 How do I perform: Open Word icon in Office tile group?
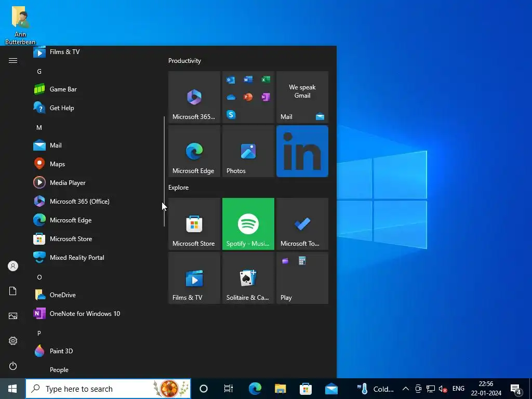(x=248, y=79)
